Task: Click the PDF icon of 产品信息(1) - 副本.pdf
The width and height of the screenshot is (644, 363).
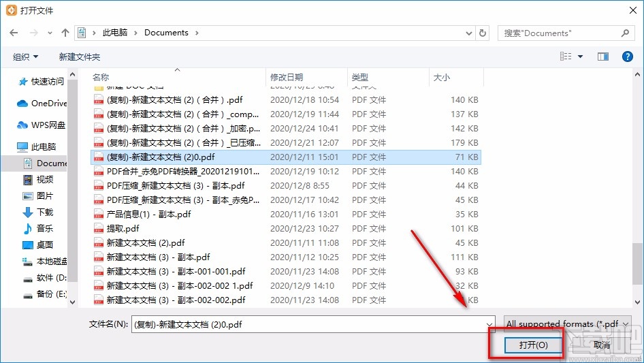Action: coord(99,214)
